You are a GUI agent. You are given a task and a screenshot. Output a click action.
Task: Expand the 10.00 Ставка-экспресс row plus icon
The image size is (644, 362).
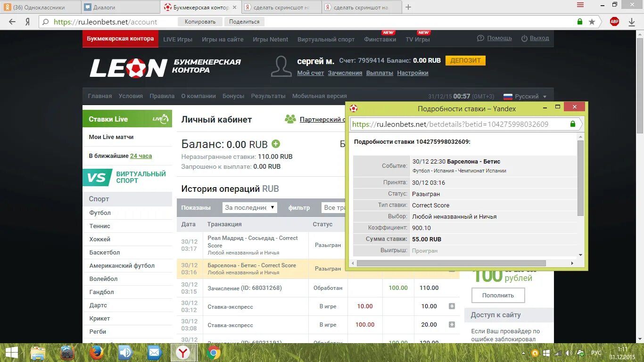coord(452,306)
